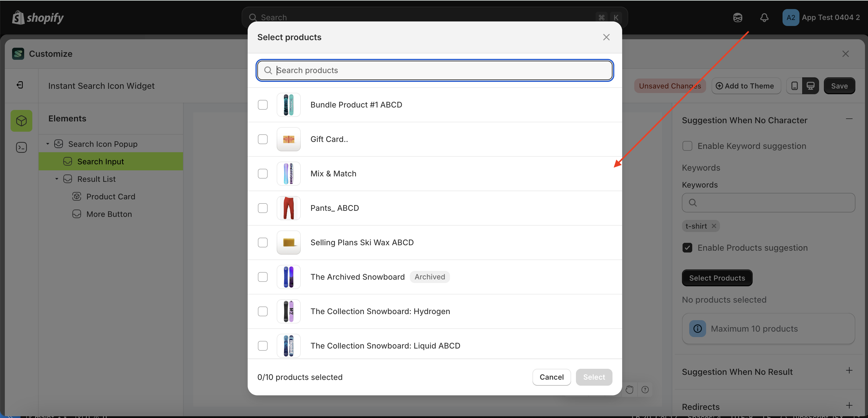Select the hand pan tool icon
Viewport: 868px width, 418px height.
pos(630,389)
